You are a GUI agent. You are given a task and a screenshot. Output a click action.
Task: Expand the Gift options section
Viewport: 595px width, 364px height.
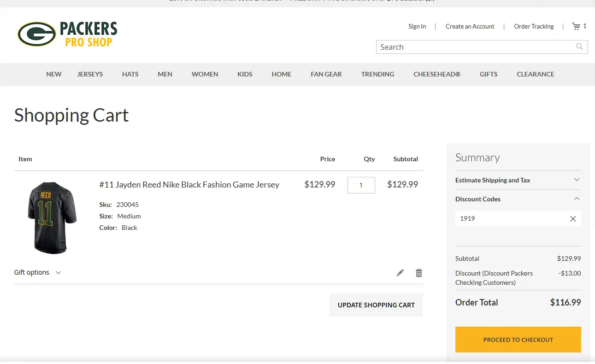(x=38, y=272)
